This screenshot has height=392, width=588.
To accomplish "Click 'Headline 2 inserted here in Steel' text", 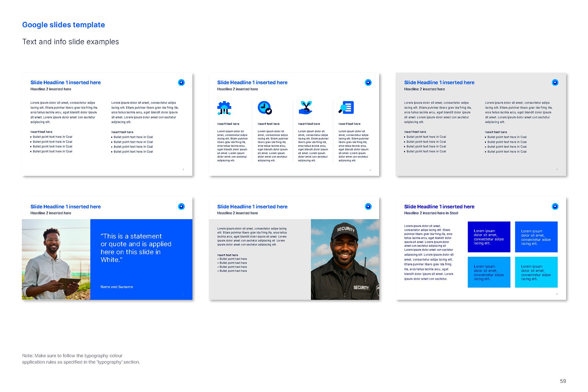I will pos(431,213).
